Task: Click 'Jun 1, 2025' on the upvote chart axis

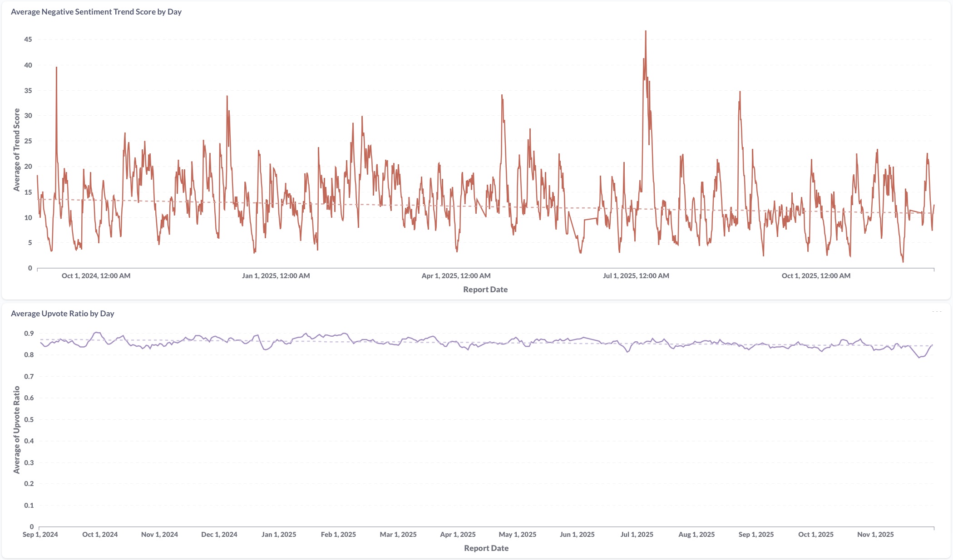Action: (577, 534)
